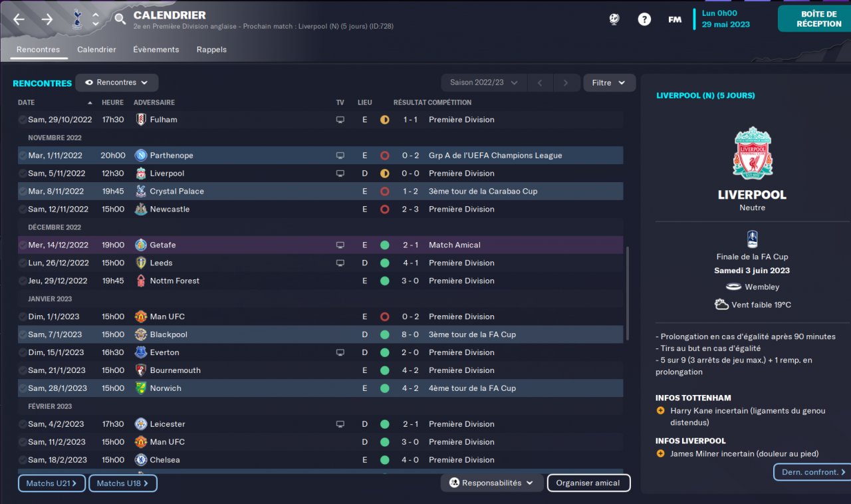The width and height of the screenshot is (851, 504).
Task: Switch to the Évènements tab
Action: point(156,50)
